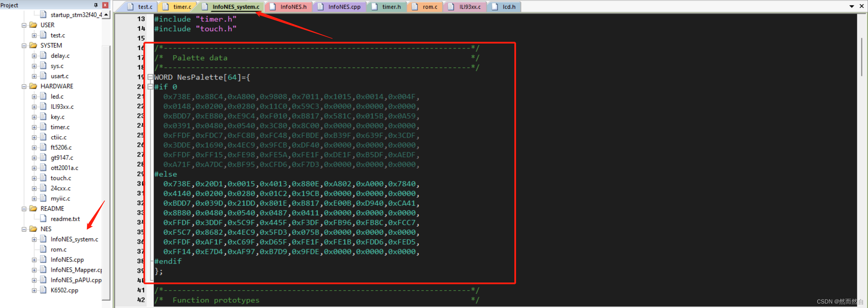Click the ott2001a.c file icon
868x308 pixels.
[43, 167]
